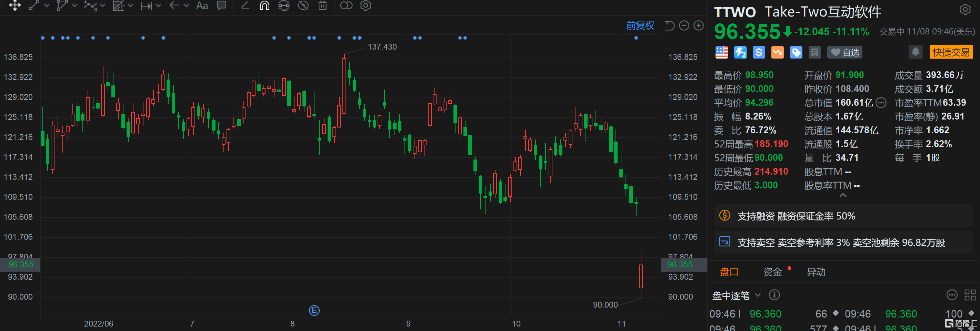Select the polygon shape drawing tool
This screenshot has height=331, width=980.
(62, 5)
